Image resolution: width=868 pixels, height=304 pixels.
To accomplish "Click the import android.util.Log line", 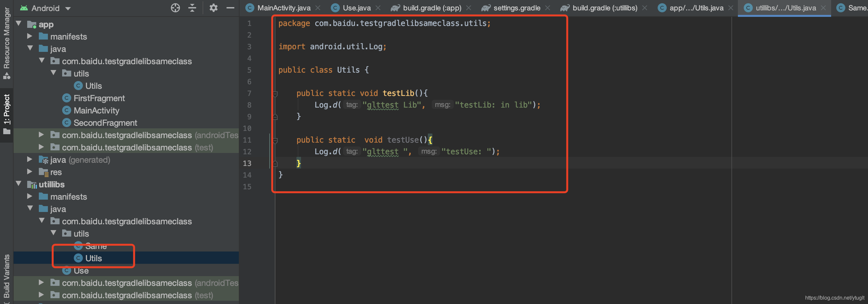I will coord(332,47).
